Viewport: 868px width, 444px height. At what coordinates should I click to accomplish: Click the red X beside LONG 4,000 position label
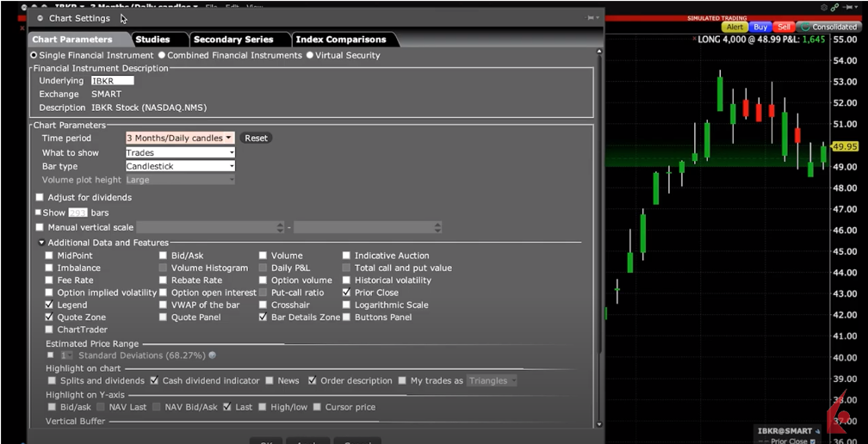(x=694, y=40)
